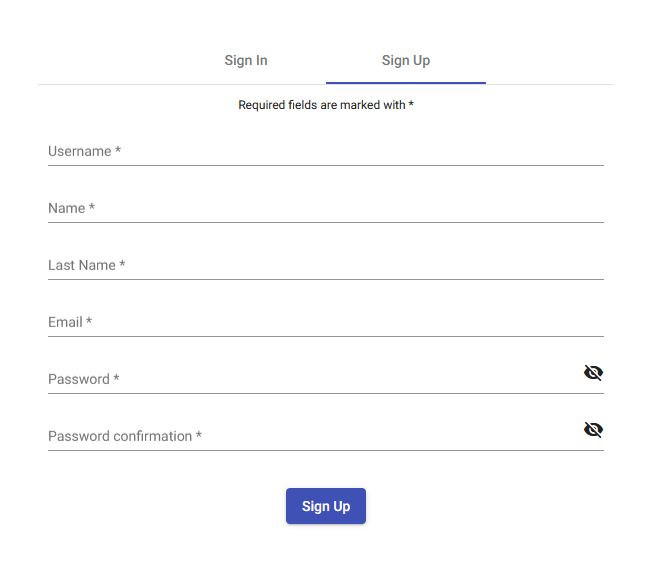This screenshot has height=571, width=652.
Task: Click the underline beneath the Email field
Action: tap(326, 337)
